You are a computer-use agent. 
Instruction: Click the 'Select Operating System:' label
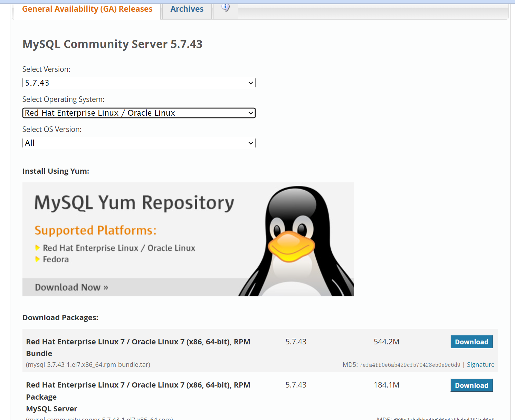[x=63, y=99]
